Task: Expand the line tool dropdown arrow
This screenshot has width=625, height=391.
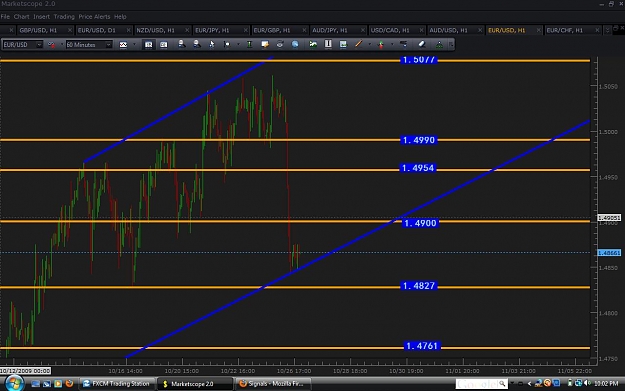Action: click(x=369, y=45)
